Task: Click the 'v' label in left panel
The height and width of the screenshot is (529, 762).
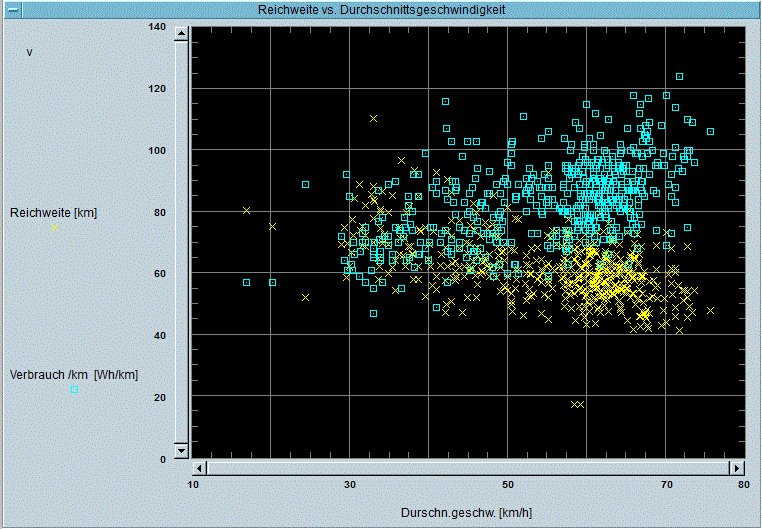Action: pos(29,51)
